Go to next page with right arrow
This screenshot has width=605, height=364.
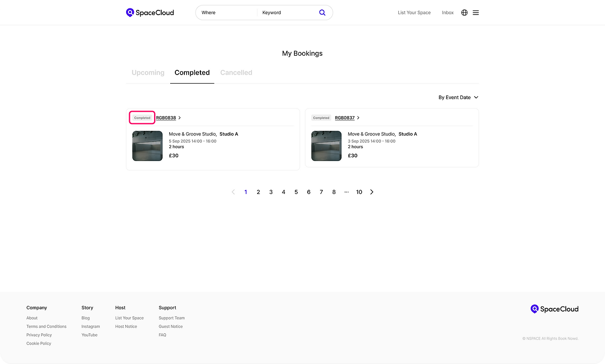(372, 192)
